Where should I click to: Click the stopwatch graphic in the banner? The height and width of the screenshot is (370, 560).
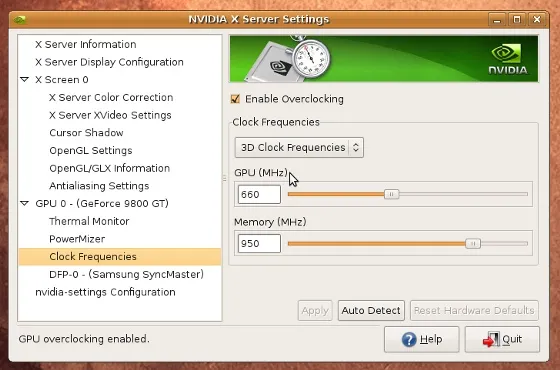311,57
